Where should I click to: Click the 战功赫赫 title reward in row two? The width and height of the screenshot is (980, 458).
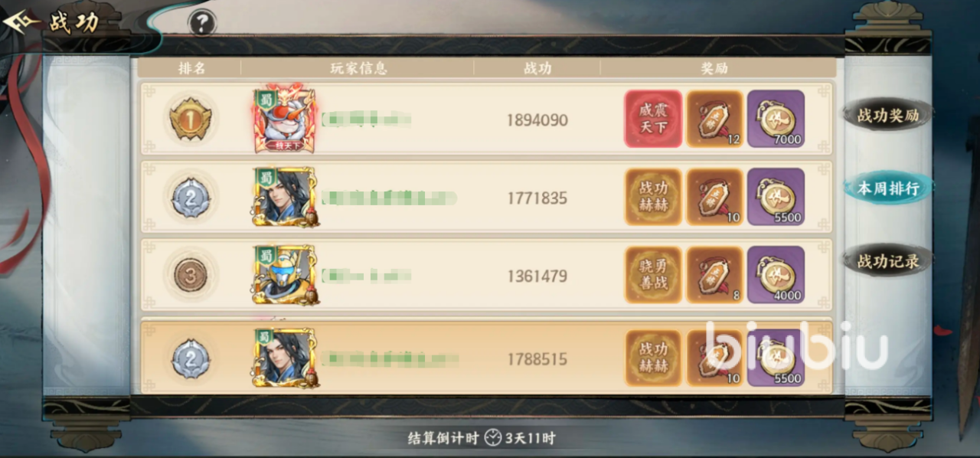click(653, 197)
